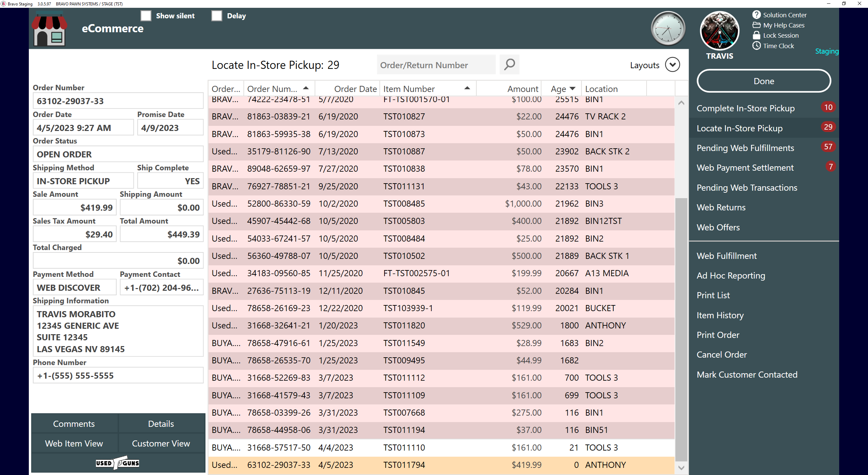Image resolution: width=868 pixels, height=475 pixels.
Task: Open the Time Clock icon
Action: [756, 45]
